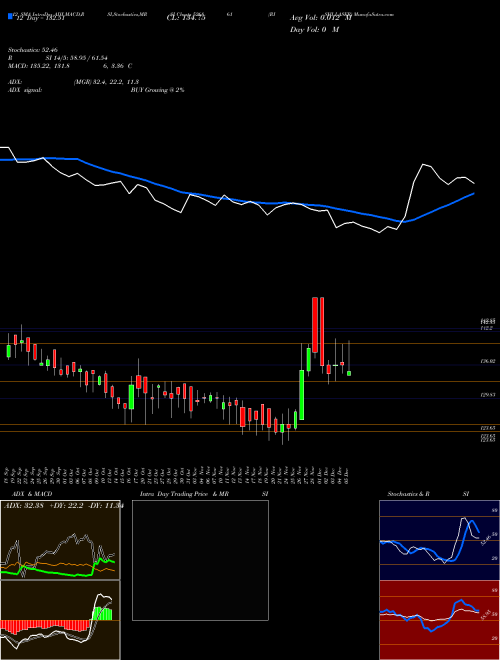Click the '142.2' price level label

coord(487,328)
